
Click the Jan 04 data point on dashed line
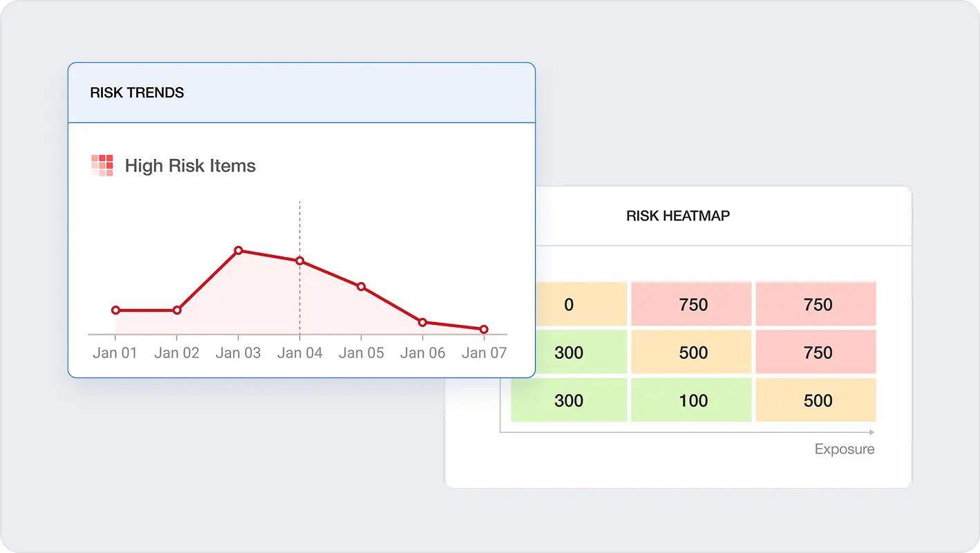point(300,261)
